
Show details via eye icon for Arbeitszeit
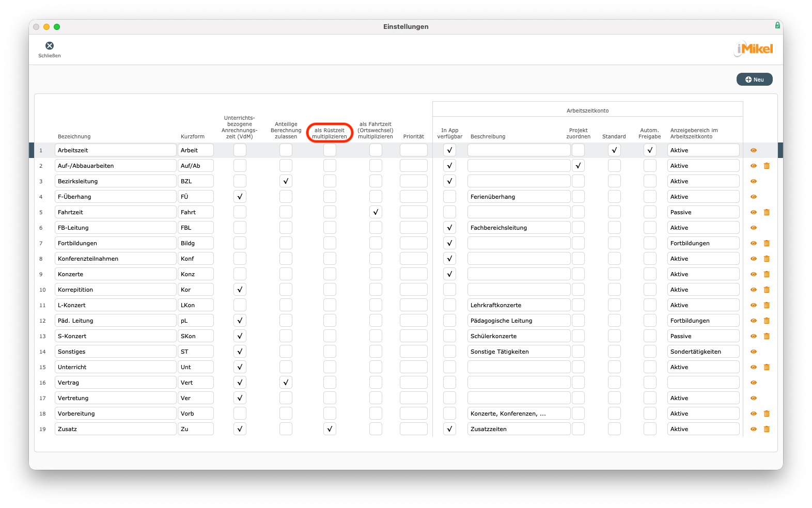[x=754, y=150]
